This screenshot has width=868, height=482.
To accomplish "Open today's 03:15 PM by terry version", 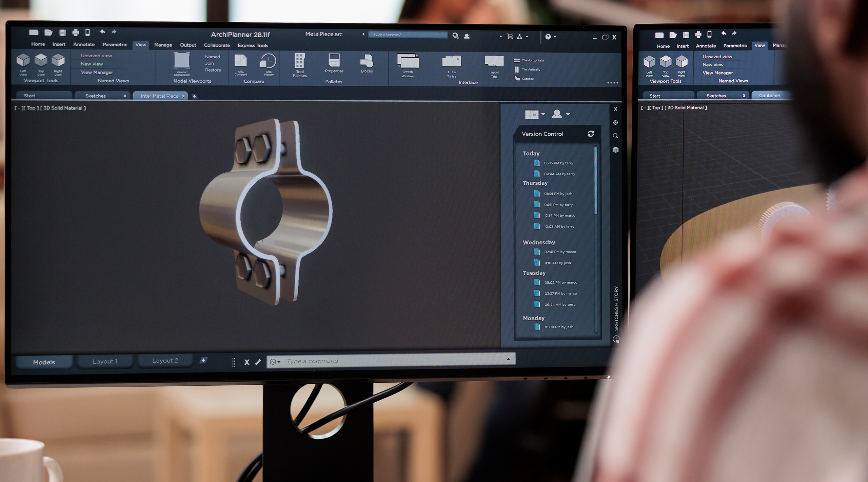I will click(554, 163).
